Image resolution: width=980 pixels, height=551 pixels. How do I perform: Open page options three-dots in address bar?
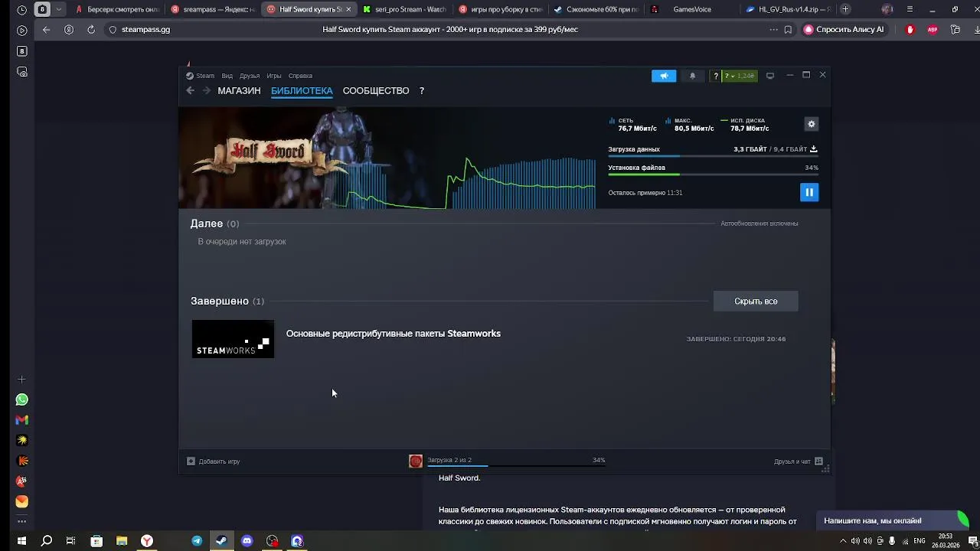[773, 29]
